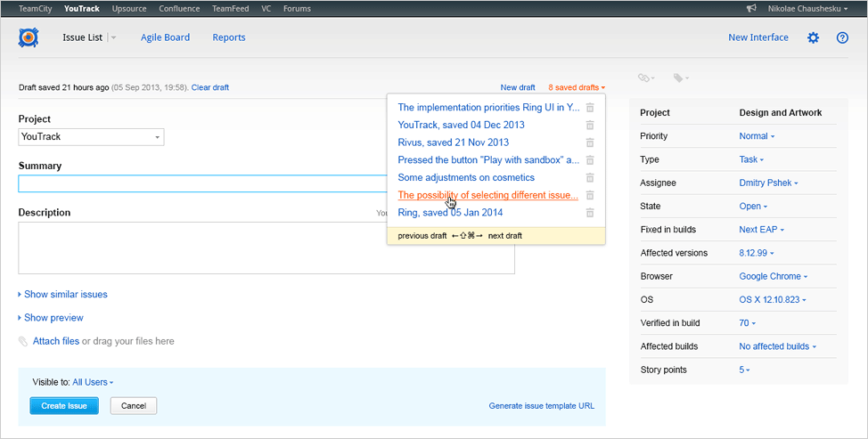Image resolution: width=868 pixels, height=439 pixels.
Task: Click the Attach files link
Action: click(56, 341)
